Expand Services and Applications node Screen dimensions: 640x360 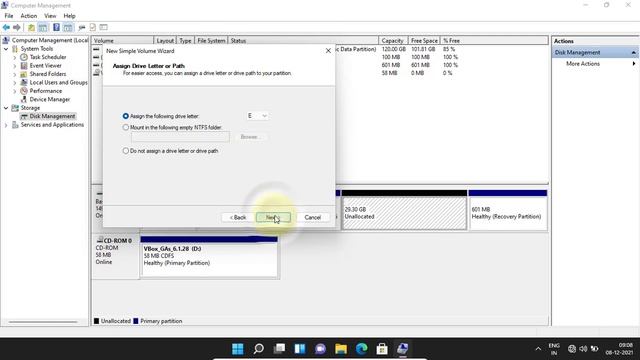coord(6,125)
